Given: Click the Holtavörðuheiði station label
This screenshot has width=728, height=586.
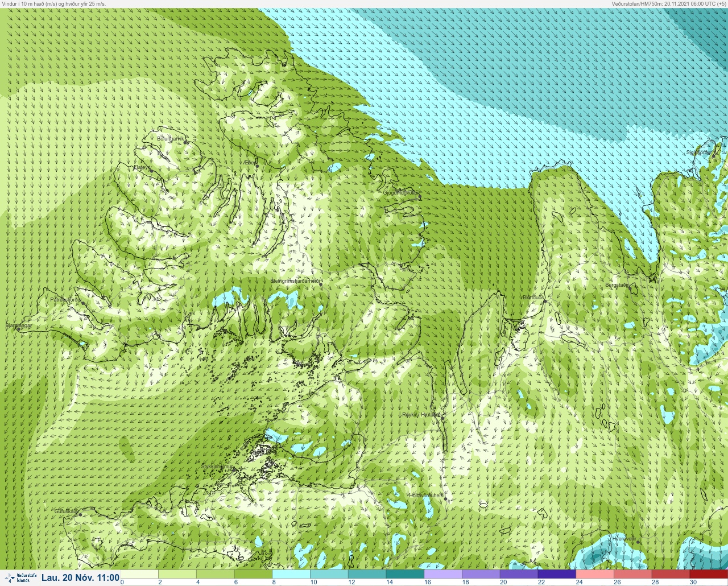Looking at the screenshot, I should point(426,495).
